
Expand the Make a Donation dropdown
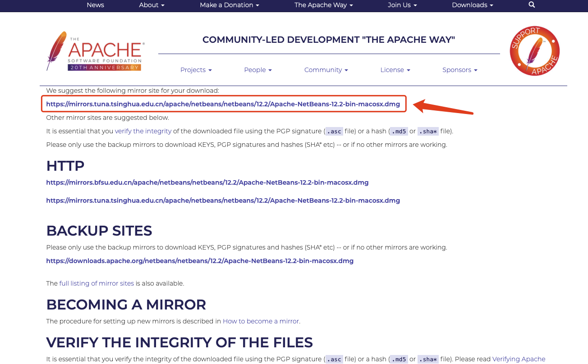tap(230, 5)
